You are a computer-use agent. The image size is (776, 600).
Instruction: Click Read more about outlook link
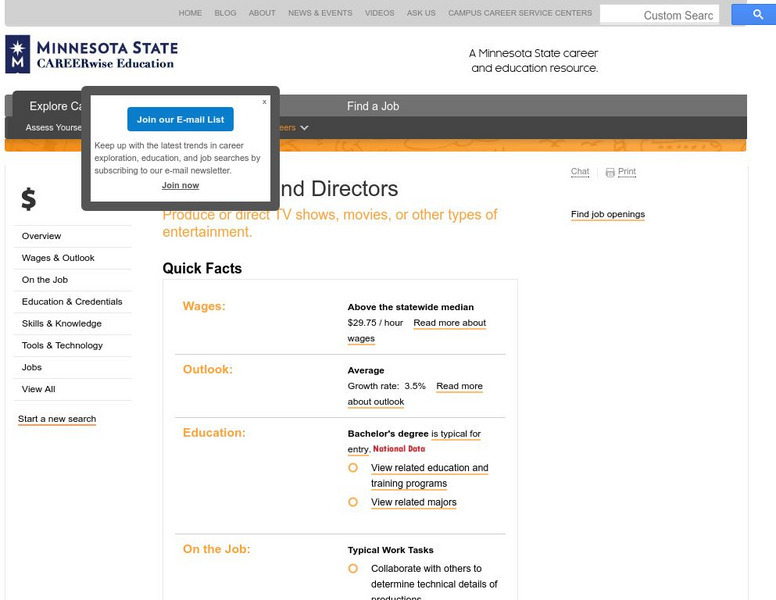coord(459,386)
